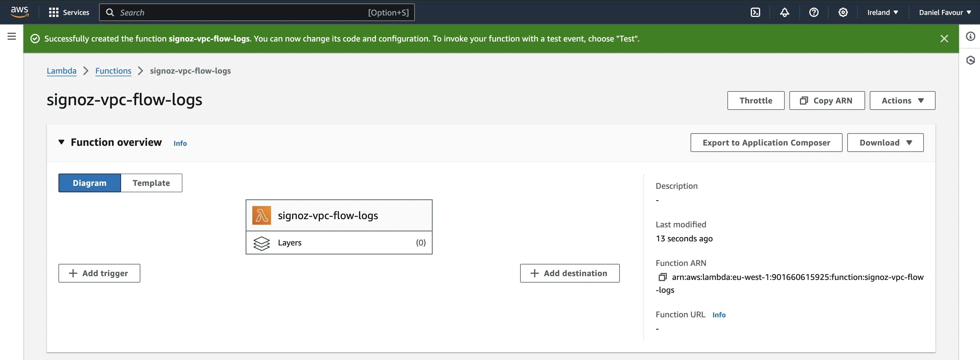Viewport: 980px width, 360px height.
Task: Select the signoz-vpc-flow-logs diagram box
Action: point(339,215)
